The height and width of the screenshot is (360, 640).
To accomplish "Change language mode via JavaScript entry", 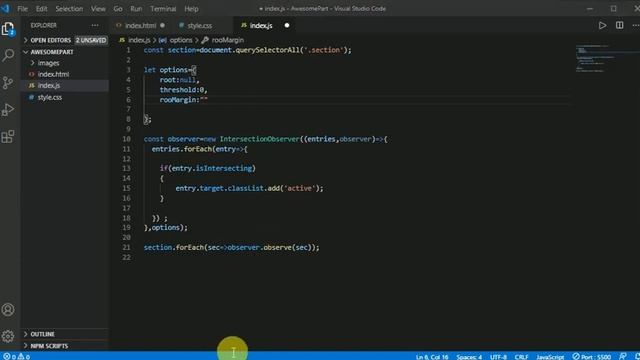I will tap(550, 356).
